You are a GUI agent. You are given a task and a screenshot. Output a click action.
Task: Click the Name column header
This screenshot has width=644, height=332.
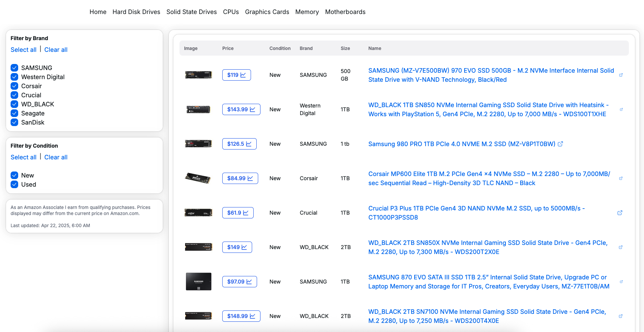[375, 48]
